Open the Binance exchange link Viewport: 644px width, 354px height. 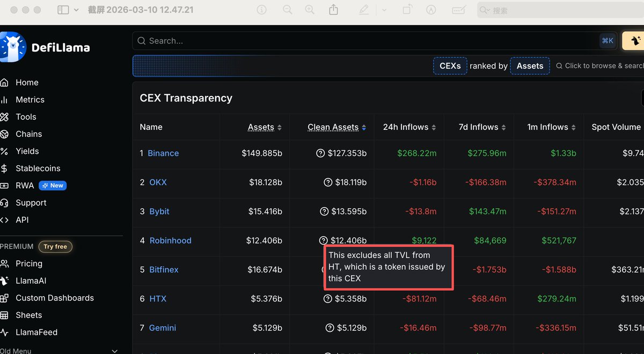click(163, 153)
